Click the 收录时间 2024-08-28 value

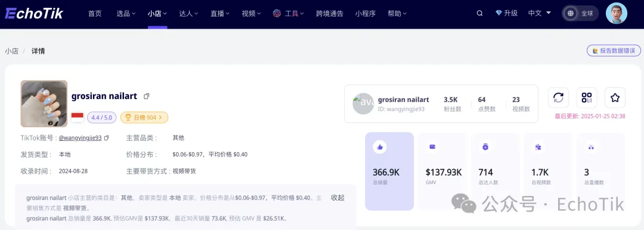click(x=73, y=171)
